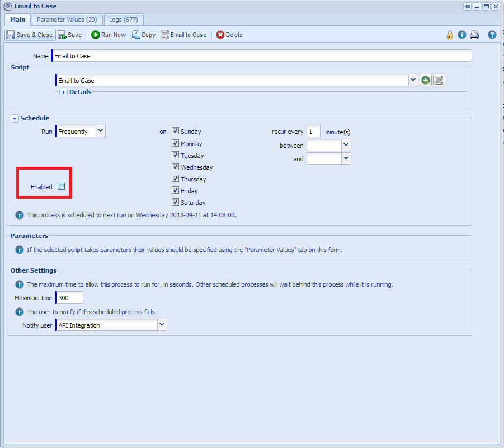This screenshot has width=504, height=448.
Task: Click the Maximum time input field
Action: point(69,297)
